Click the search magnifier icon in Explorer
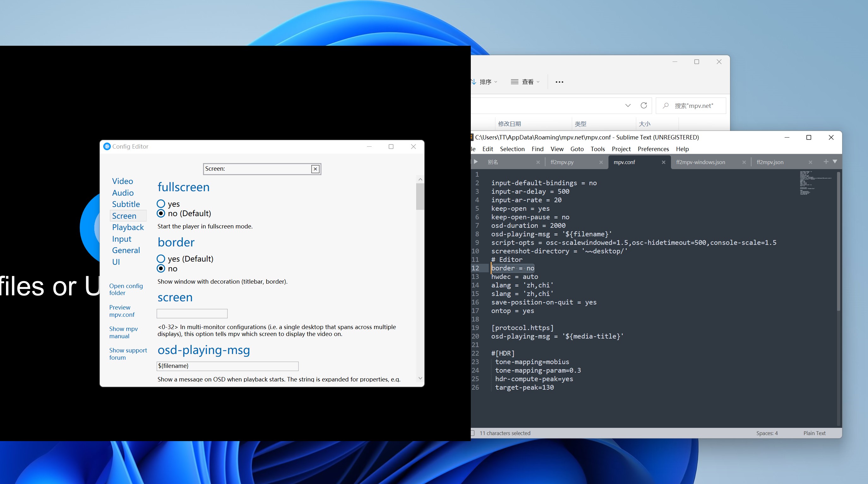The image size is (868, 484). coord(666,106)
